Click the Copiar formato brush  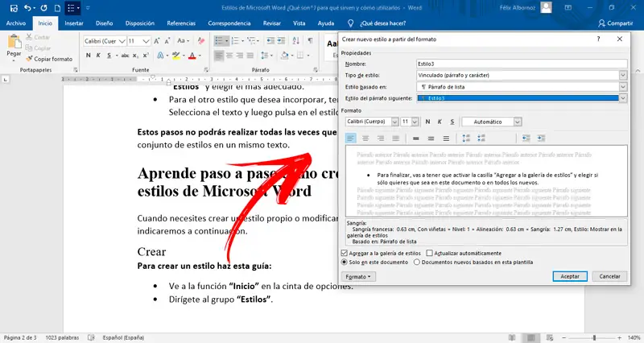48,59
